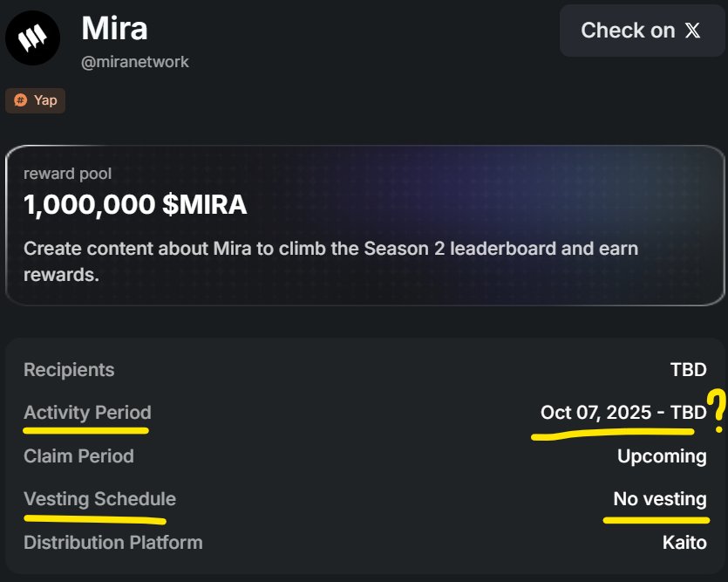Screen dimensions: 728x582
Task: Click the Kaito distribution platform value
Action: click(684, 542)
